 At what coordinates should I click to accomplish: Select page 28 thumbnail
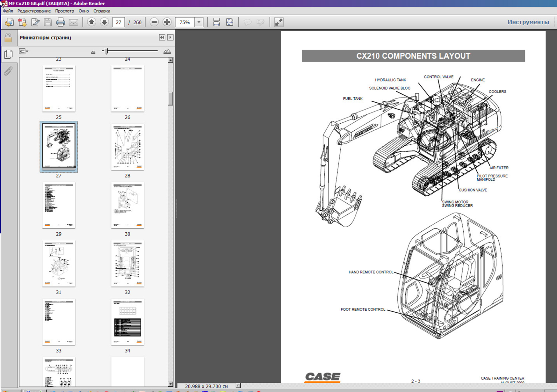pos(127,147)
